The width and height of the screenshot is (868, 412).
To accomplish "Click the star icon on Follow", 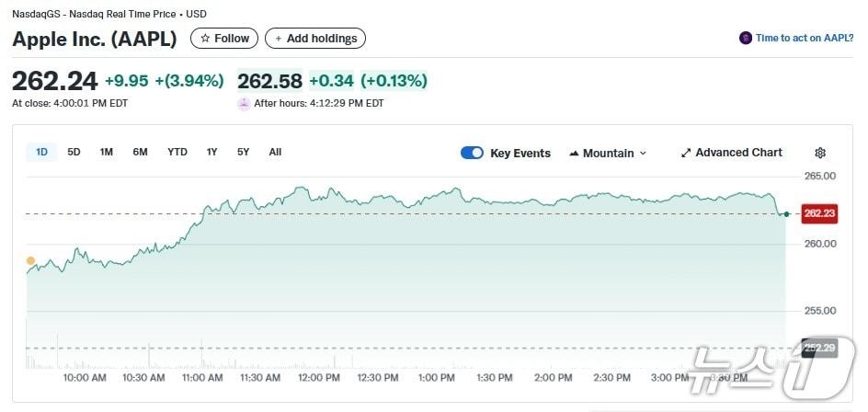I will tap(205, 39).
